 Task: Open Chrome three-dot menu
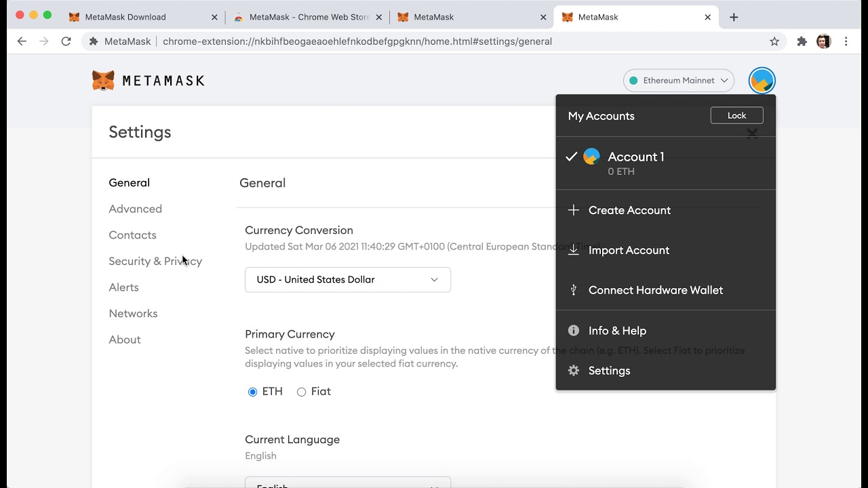pos(846,41)
